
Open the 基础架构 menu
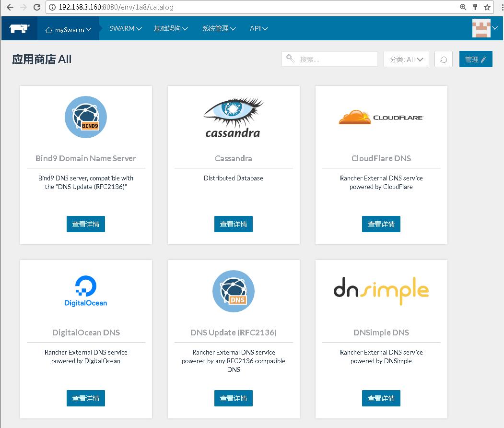tap(171, 28)
